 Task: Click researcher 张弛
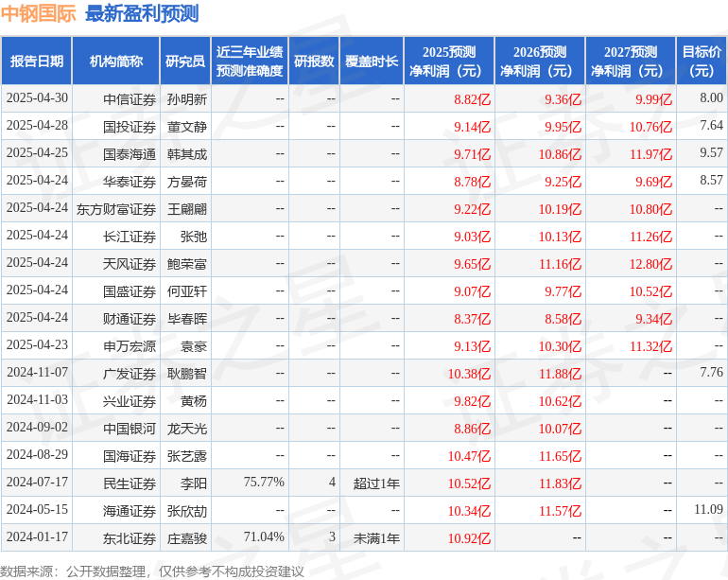pyautogui.click(x=194, y=237)
